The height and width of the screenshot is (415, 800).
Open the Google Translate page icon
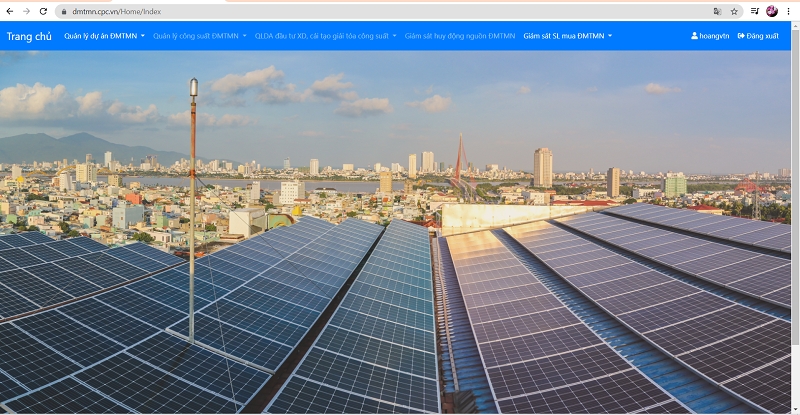(717, 11)
